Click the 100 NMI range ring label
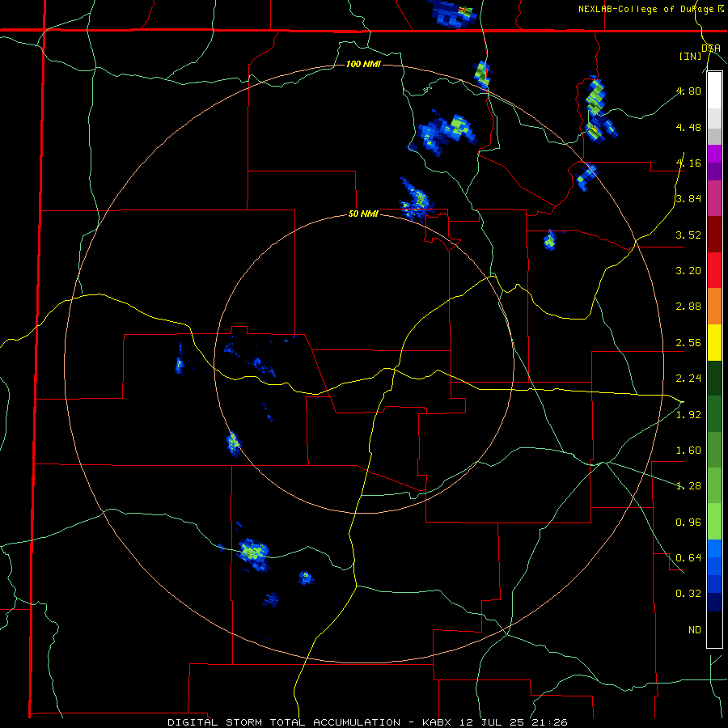Viewport: 728px width, 728px height. pyautogui.click(x=363, y=64)
